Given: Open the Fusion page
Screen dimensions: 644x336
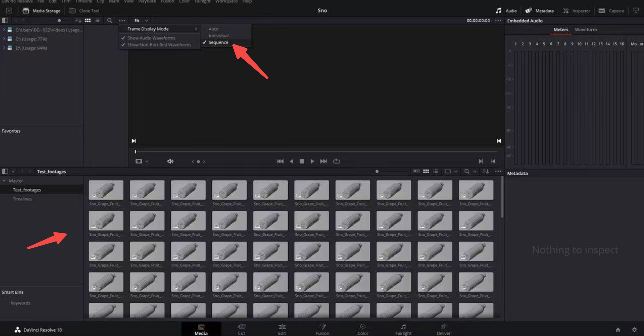Looking at the screenshot, I should 322,329.
